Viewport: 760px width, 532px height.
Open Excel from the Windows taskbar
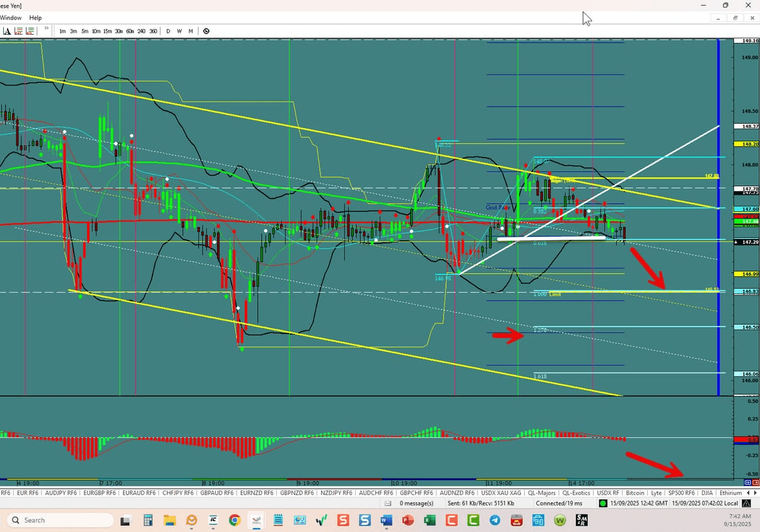(430, 520)
